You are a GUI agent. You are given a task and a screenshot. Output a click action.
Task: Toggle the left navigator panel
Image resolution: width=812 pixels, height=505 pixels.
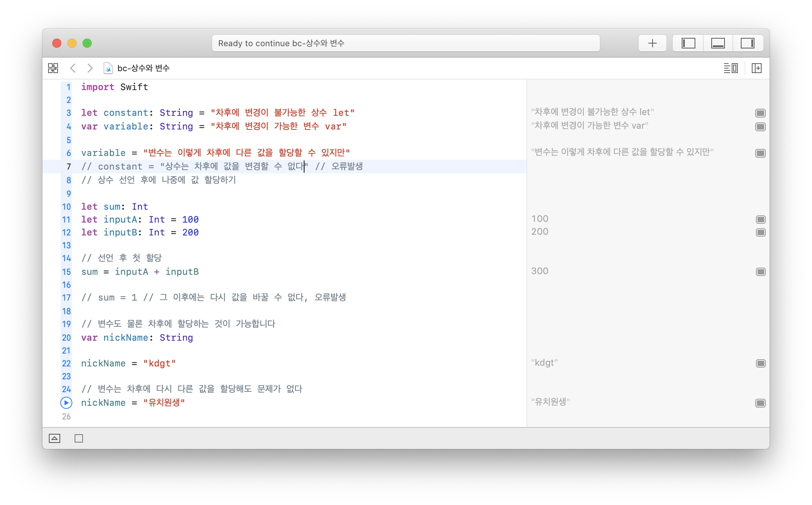point(688,43)
